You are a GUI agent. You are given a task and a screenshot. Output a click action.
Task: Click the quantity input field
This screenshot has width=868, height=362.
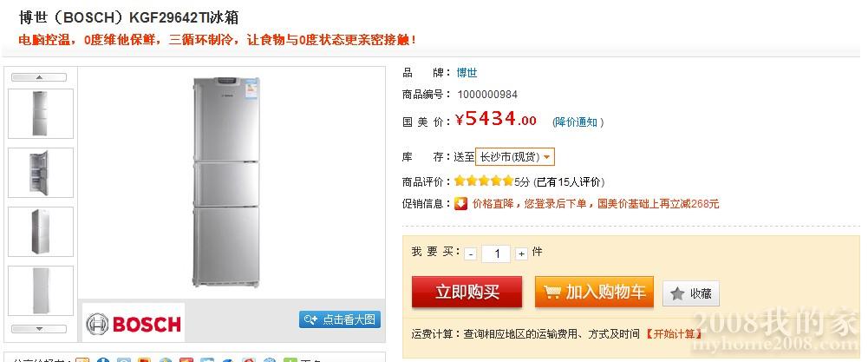tap(496, 253)
